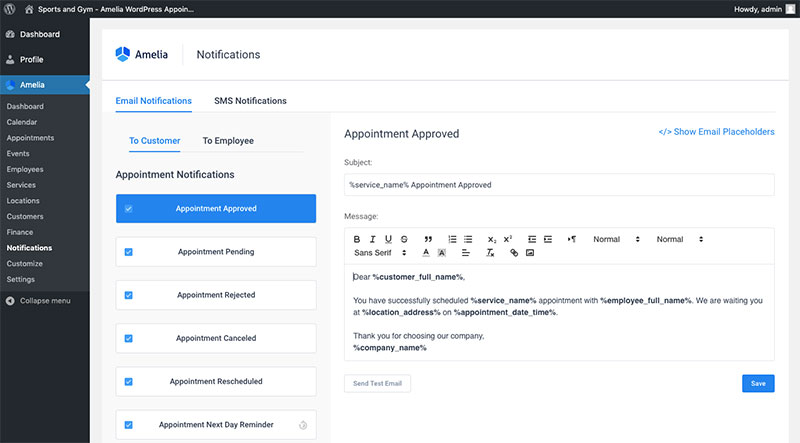Click the Save button
This screenshot has height=443, width=800.
757,383
